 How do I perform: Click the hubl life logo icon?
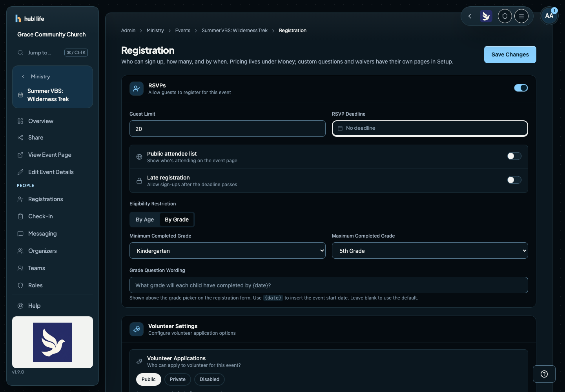[x=18, y=18]
